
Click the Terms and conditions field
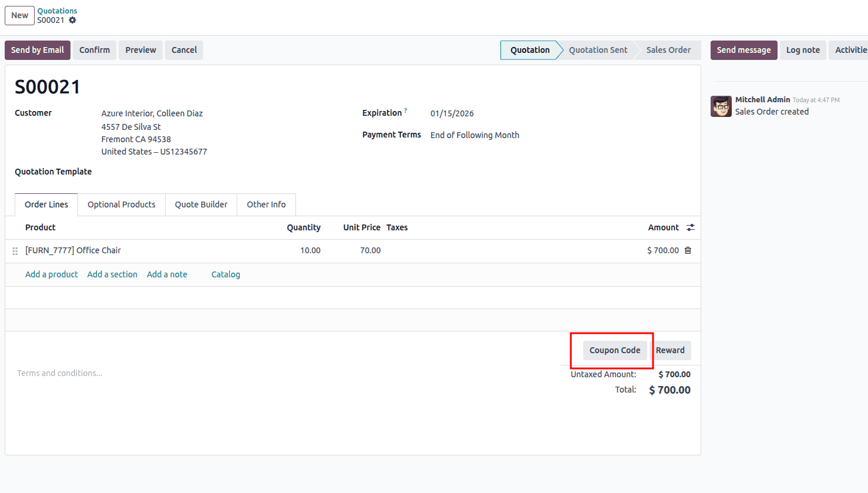click(x=59, y=373)
